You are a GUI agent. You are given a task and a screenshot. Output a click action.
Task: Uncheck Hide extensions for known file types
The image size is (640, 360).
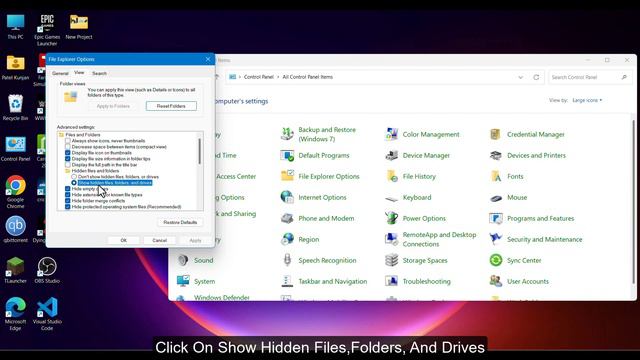click(x=68, y=195)
